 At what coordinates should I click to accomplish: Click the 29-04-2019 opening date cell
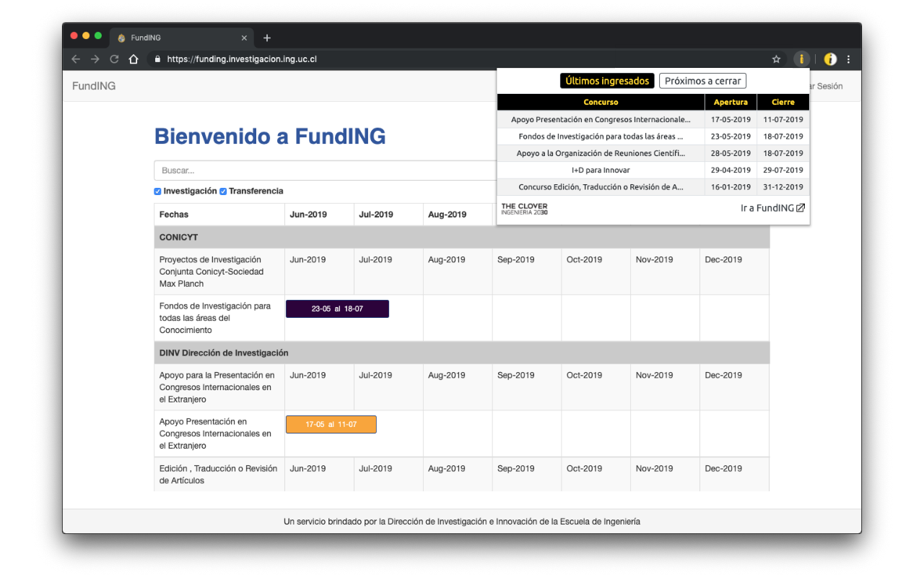point(731,170)
